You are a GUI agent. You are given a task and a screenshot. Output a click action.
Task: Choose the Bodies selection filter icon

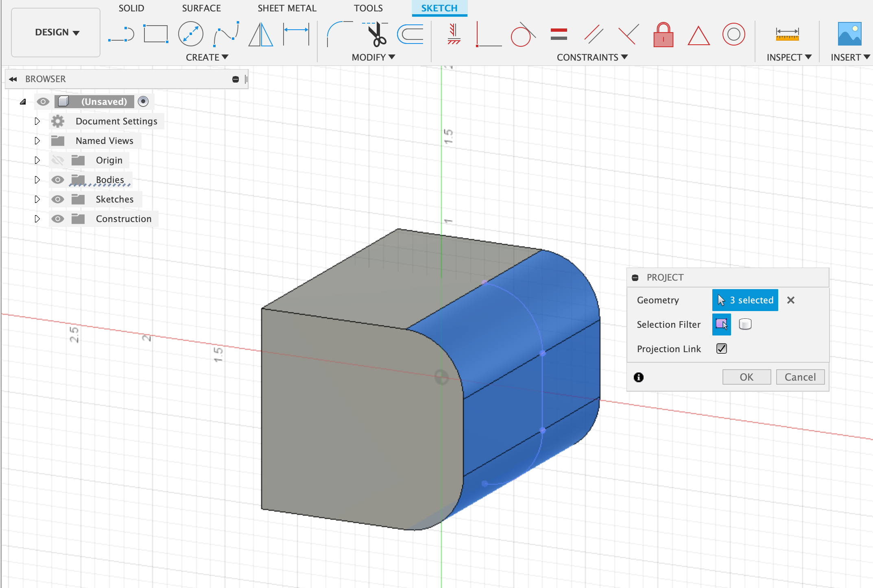pyautogui.click(x=745, y=324)
